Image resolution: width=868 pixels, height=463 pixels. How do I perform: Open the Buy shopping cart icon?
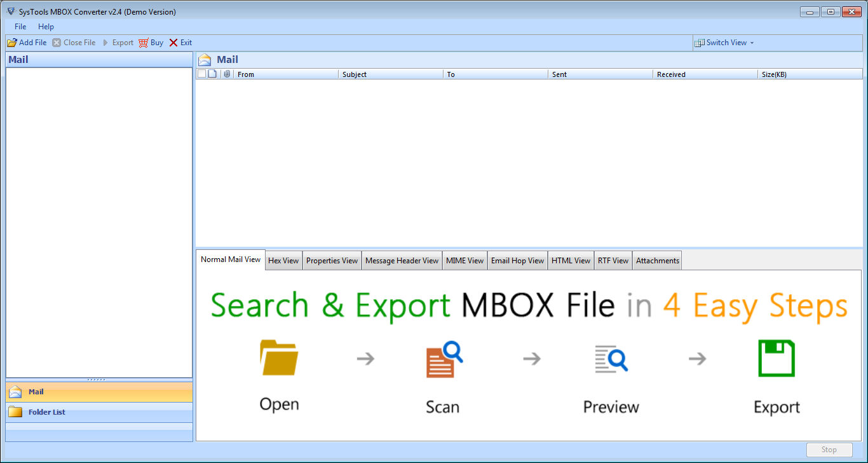point(144,43)
